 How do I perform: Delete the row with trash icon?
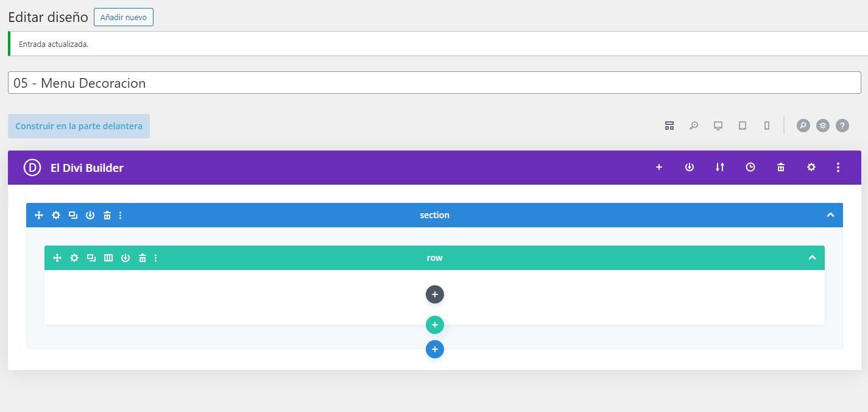tap(143, 258)
